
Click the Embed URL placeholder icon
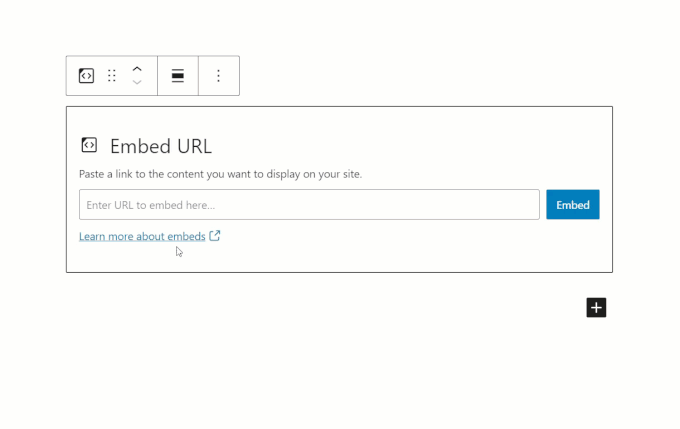click(x=89, y=145)
